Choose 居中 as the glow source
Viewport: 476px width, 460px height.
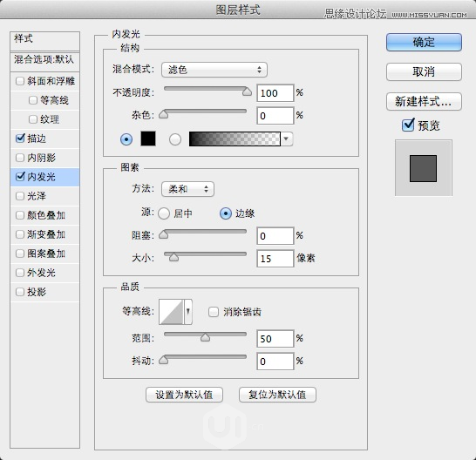click(164, 213)
